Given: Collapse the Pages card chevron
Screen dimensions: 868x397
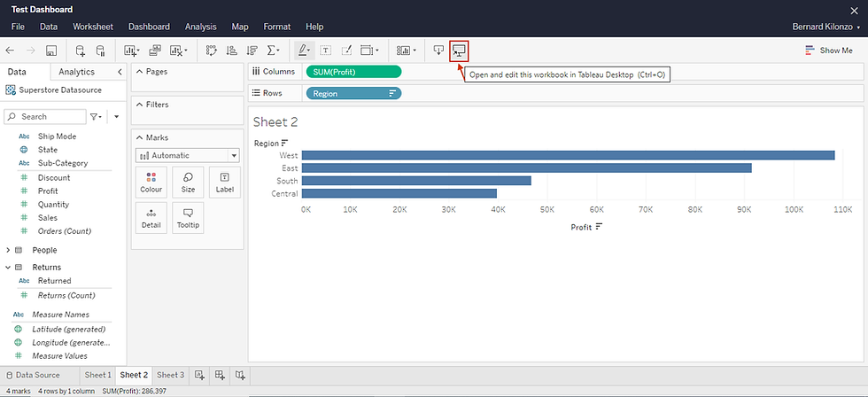Looking at the screenshot, I should (x=140, y=72).
